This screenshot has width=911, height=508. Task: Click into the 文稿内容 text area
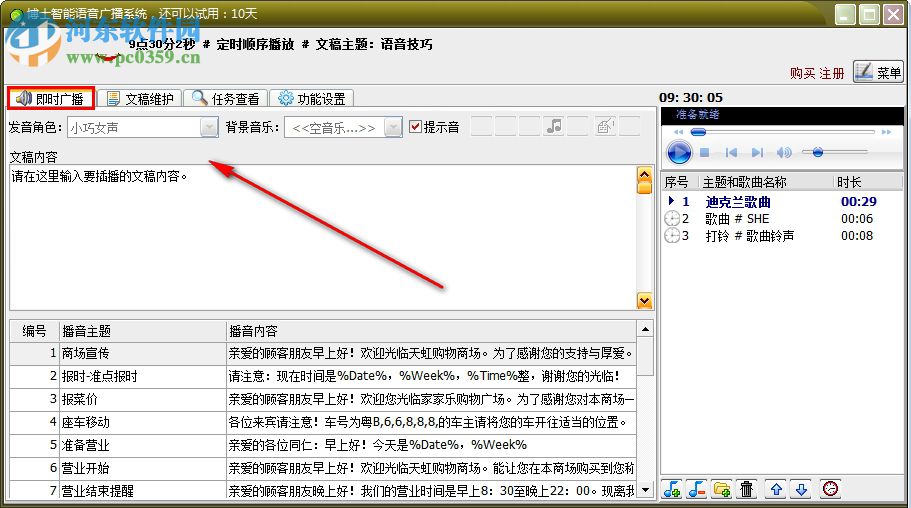pos(323,237)
